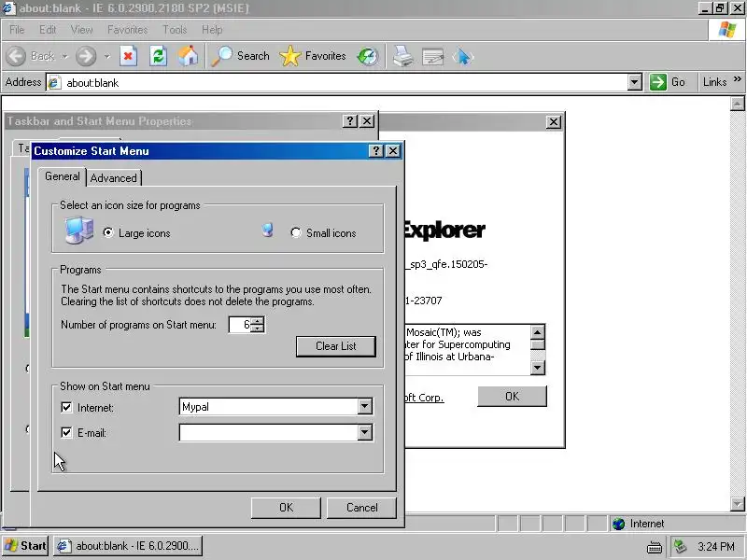
Task: Click the small icons preview image
Action: (x=268, y=230)
